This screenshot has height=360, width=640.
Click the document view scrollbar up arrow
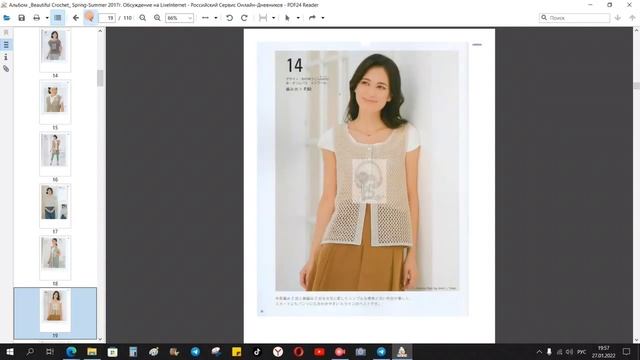pyautogui.click(x=636, y=31)
